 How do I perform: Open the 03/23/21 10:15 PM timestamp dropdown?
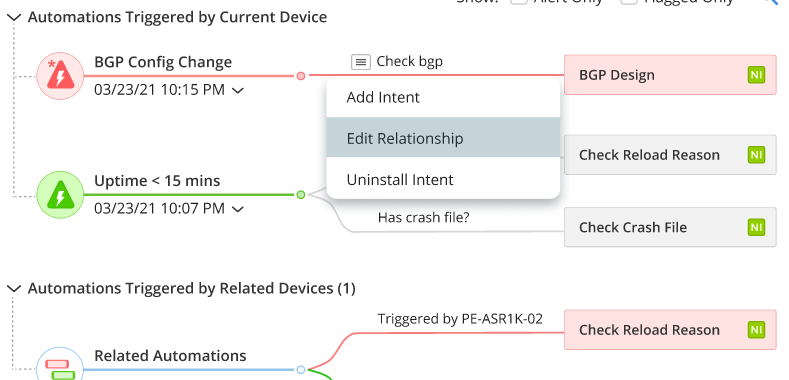coord(238,91)
